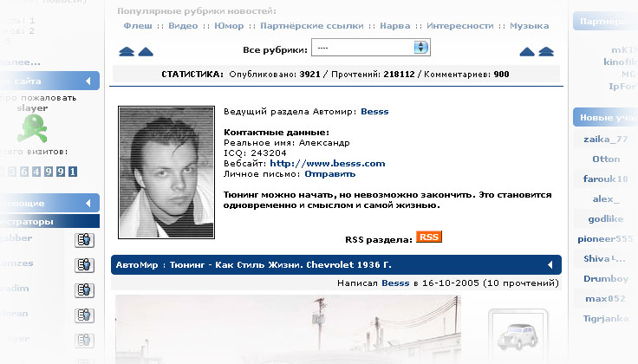This screenshot has width=638, height=364.
Task: Collapse the 'сайта' sidebar panel arrow
Action: tap(88, 81)
